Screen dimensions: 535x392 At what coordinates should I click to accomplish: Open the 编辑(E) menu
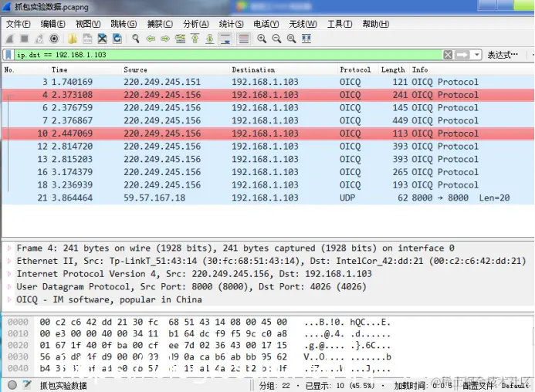(53, 24)
